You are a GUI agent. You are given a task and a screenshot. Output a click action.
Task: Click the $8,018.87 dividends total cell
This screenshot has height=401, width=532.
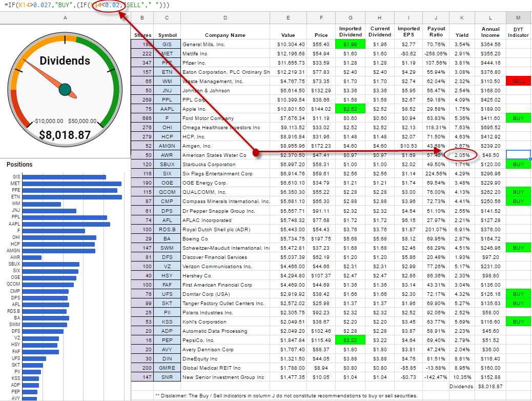pos(490,386)
